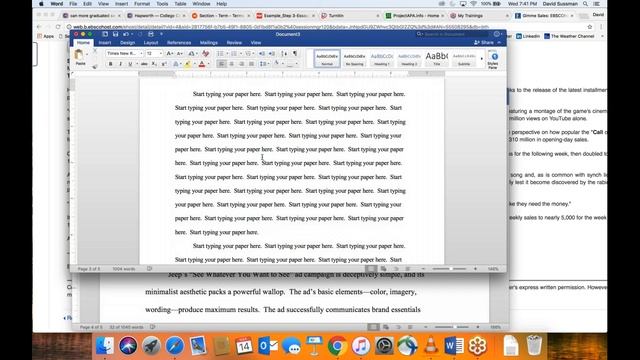
Task: Align text right
Action: pos(242,64)
